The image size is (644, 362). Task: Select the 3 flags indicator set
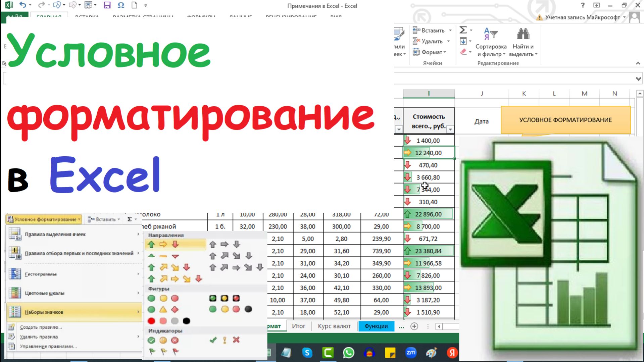(163, 352)
